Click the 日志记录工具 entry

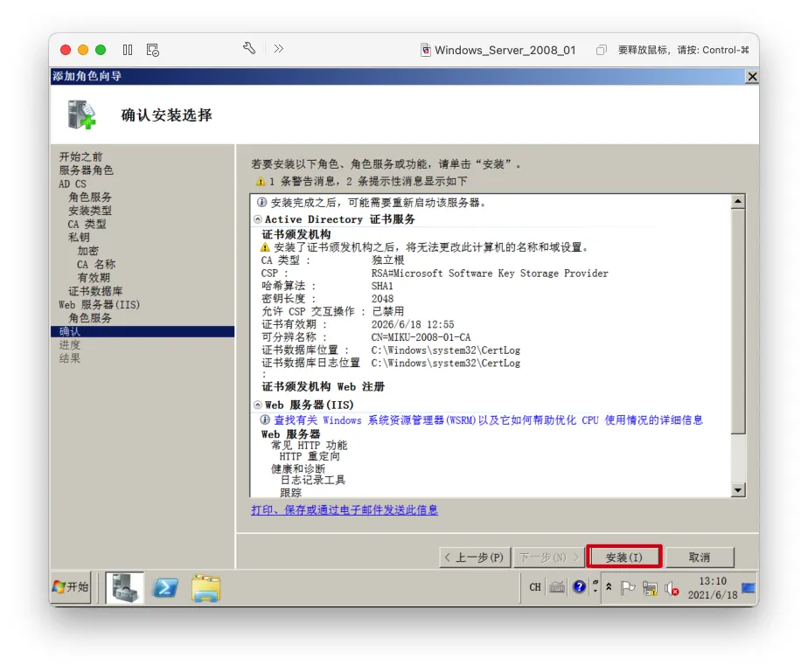[x=312, y=480]
